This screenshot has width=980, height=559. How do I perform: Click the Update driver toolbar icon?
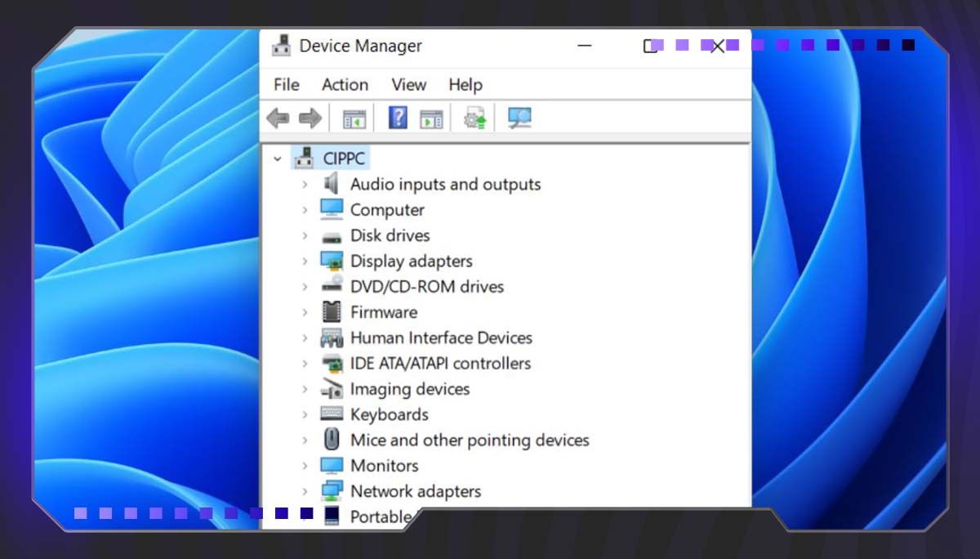tap(475, 119)
